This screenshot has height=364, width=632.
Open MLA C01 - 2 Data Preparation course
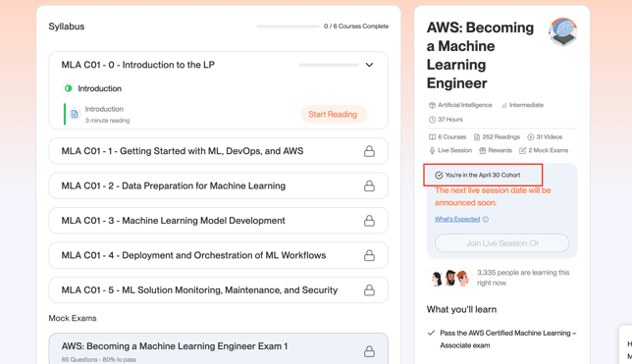pyautogui.click(x=219, y=185)
